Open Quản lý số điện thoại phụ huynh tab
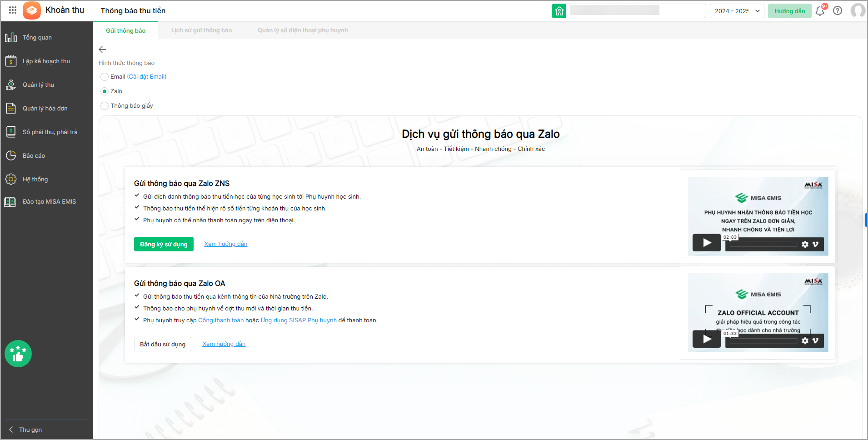This screenshot has height=440, width=868. [303, 30]
